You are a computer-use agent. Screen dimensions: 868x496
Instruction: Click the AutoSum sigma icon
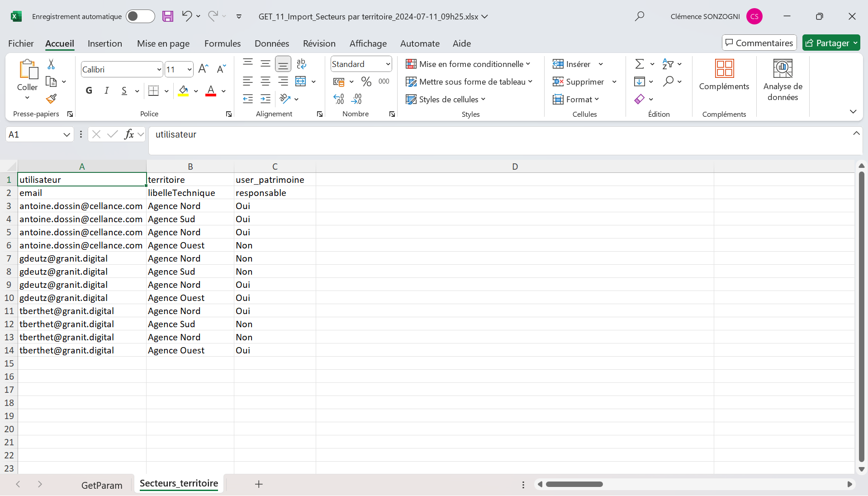(x=639, y=64)
